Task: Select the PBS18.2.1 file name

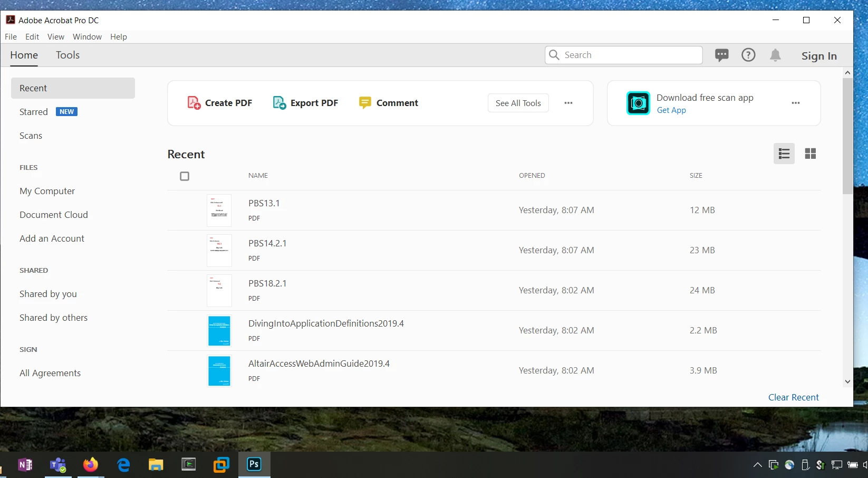Action: [x=267, y=283]
